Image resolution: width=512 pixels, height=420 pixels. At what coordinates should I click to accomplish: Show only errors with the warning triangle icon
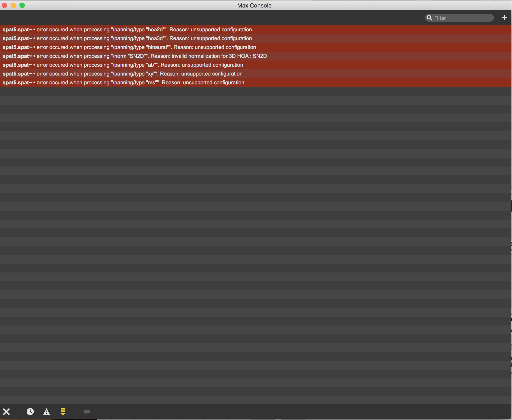[x=46, y=412]
